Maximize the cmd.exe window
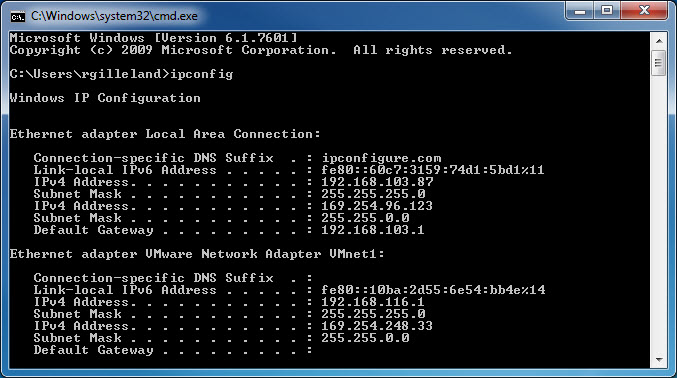Viewport: 677px width, 378px height. point(607,11)
